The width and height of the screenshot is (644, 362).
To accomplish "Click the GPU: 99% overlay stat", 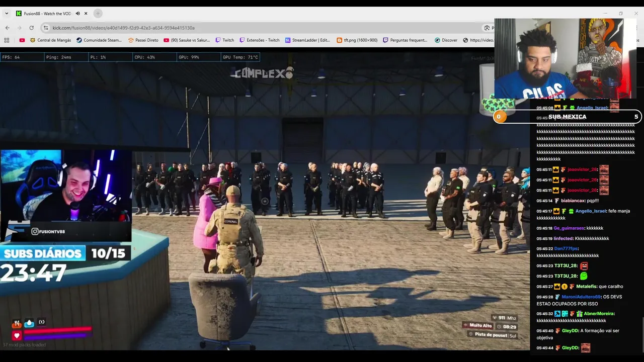I will coord(198,57).
